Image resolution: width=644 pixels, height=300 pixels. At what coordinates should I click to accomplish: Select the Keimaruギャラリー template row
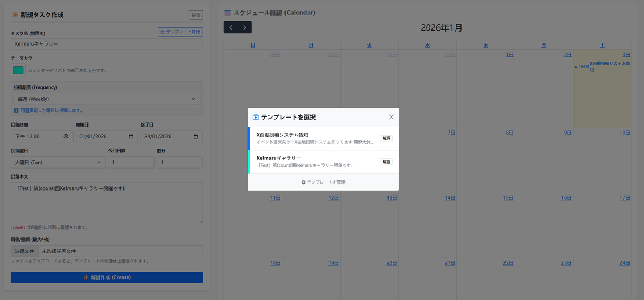(323, 162)
